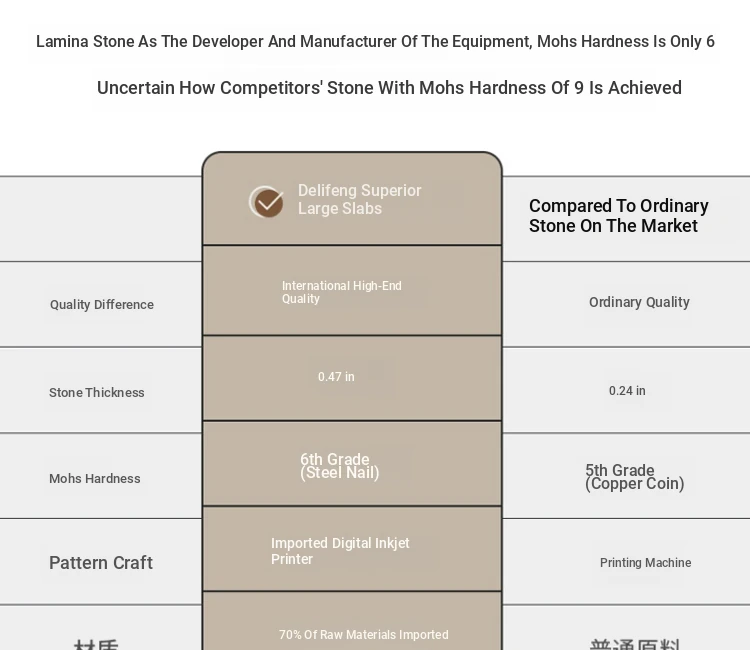Image resolution: width=750 pixels, height=650 pixels.
Task: Click the '普通原料' cell
Action: point(634,644)
